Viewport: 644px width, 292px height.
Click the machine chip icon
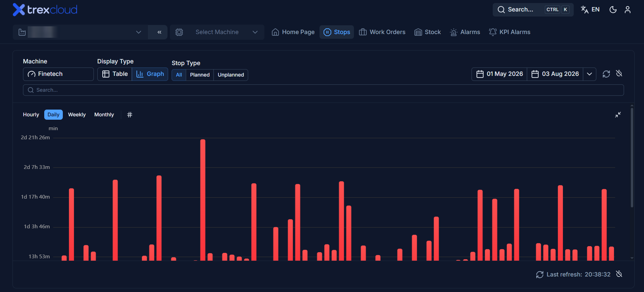tap(179, 32)
